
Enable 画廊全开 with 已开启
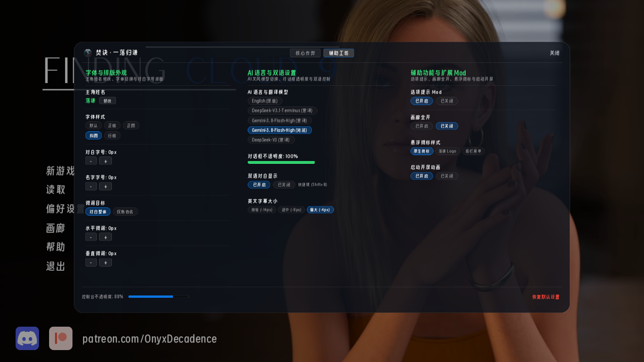coord(422,126)
